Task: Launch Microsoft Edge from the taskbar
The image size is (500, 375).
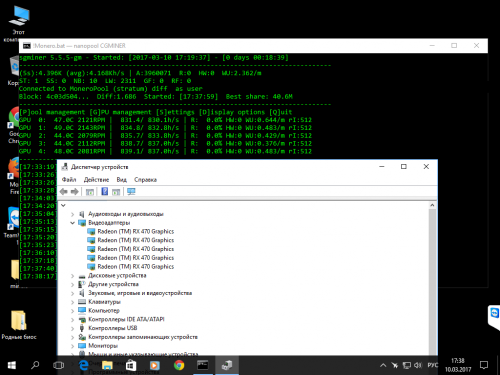Action: click(83, 366)
